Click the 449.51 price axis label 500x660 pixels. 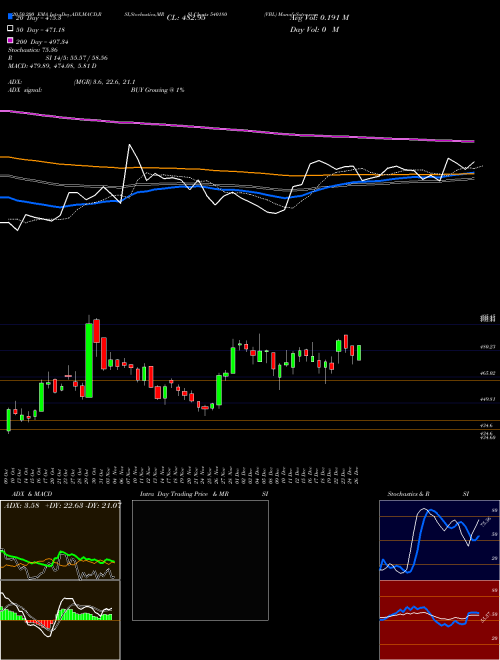[x=488, y=399]
